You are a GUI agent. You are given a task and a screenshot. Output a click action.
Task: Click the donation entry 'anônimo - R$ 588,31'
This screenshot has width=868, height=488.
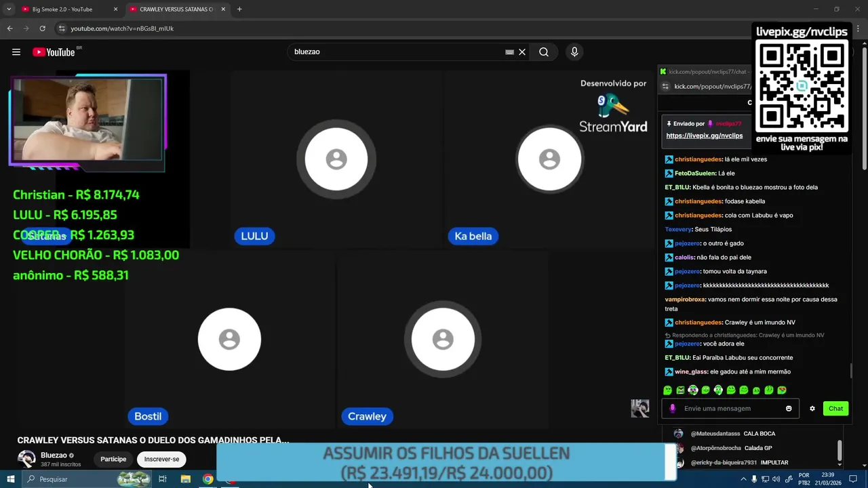(x=71, y=275)
